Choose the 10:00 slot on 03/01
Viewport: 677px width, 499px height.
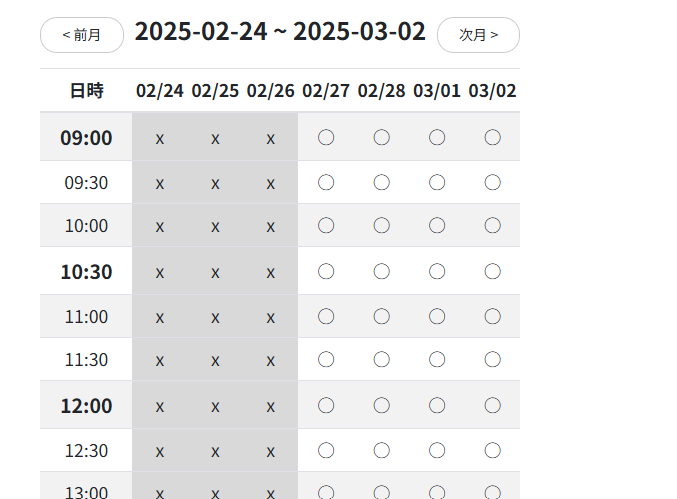(437, 226)
